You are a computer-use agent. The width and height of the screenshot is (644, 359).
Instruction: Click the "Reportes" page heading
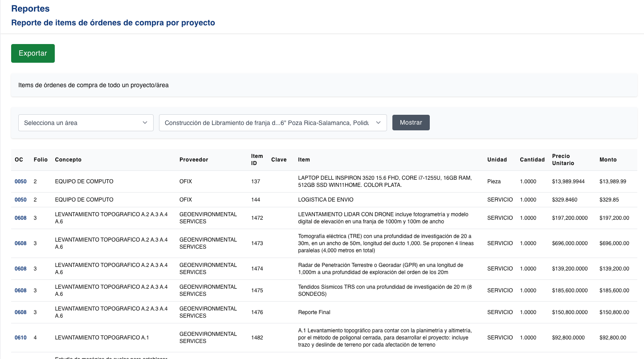pyautogui.click(x=30, y=8)
